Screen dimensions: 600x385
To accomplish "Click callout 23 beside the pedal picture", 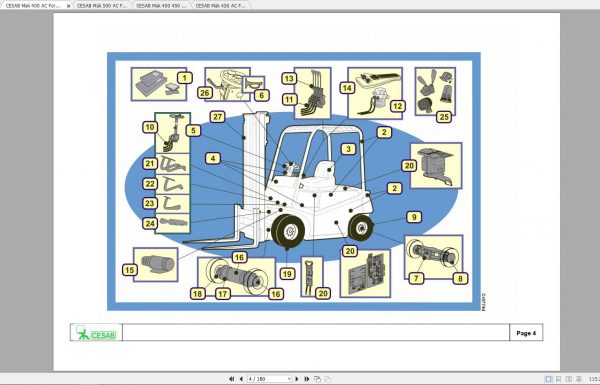I will pos(150,203).
